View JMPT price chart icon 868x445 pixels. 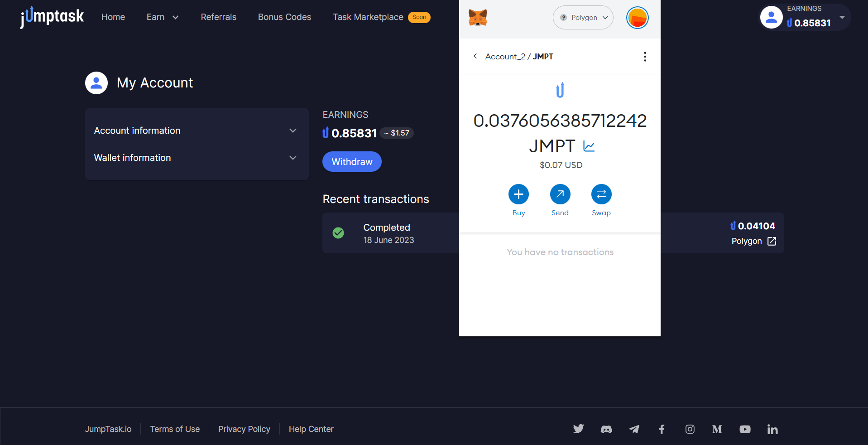589,146
